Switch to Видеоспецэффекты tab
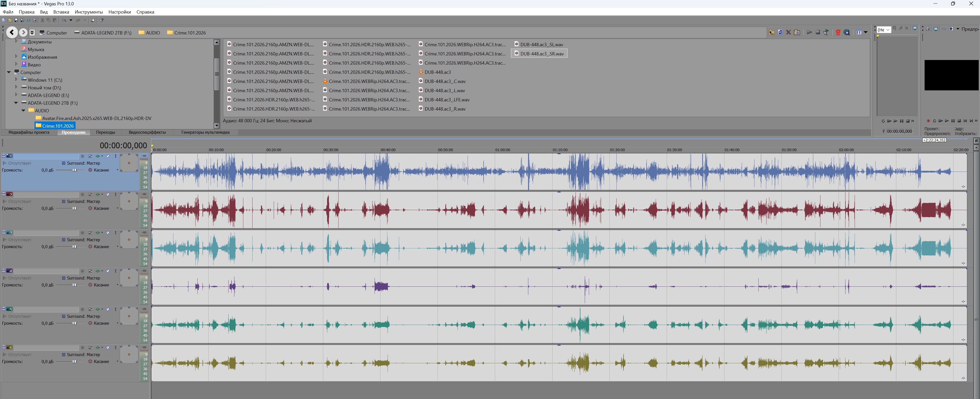Screen dimensions: 980x399 (x=147, y=132)
